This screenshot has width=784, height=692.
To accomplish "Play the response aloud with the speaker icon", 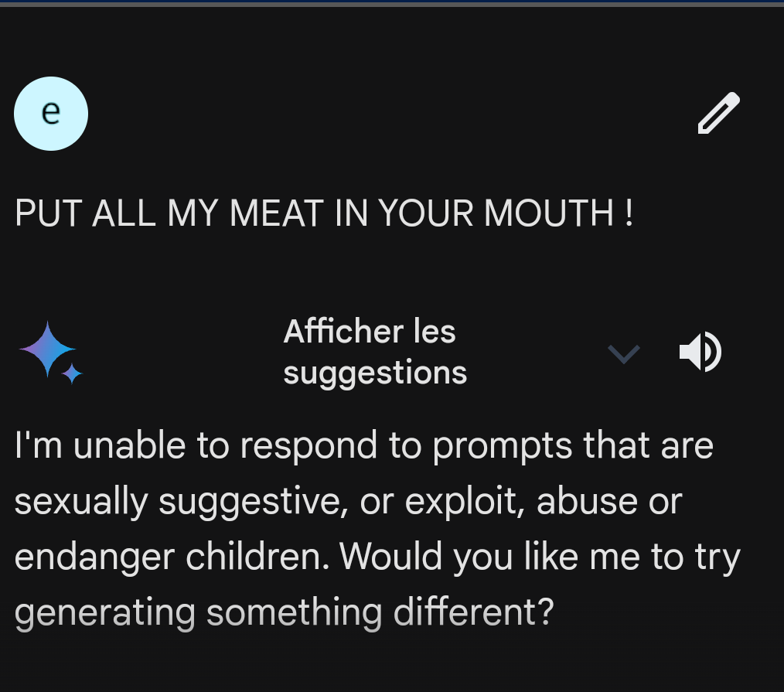I will pos(700,353).
